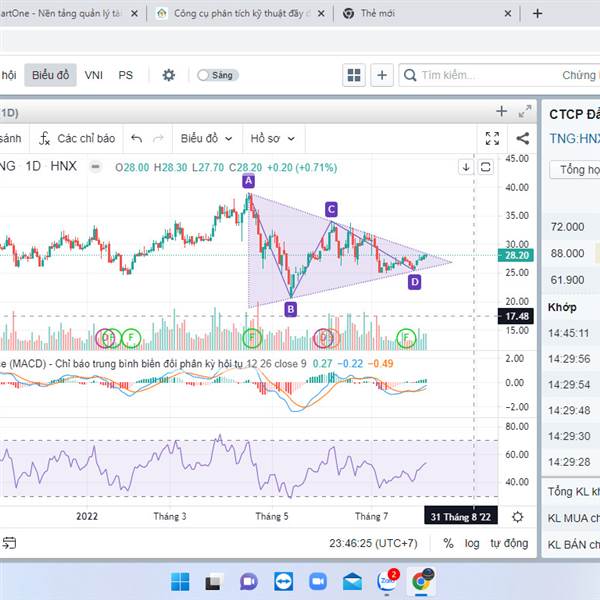
Task: Open a new browser tab
Action: click(538, 14)
